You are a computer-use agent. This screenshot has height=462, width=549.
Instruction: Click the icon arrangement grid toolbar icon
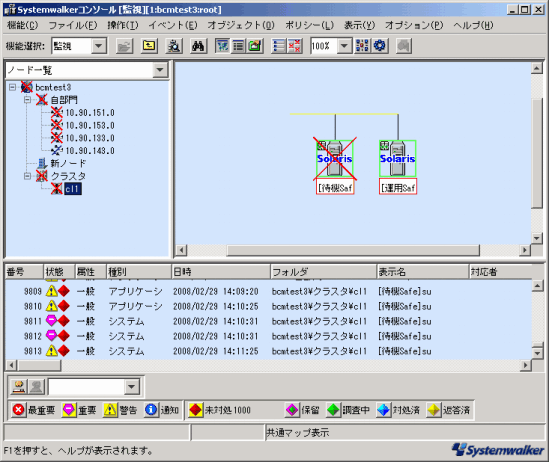[362, 46]
